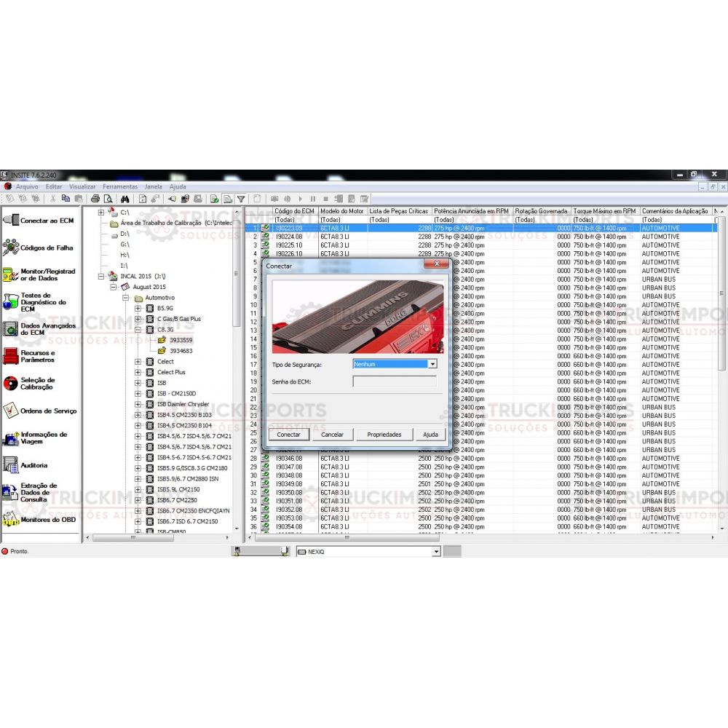Collapse the August 2015 tree node

(114, 287)
